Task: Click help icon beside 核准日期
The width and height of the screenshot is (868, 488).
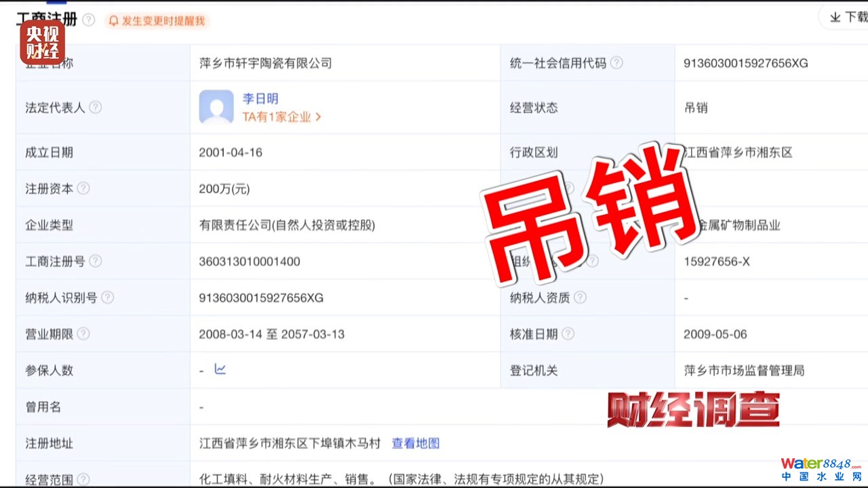Action: 568,333
